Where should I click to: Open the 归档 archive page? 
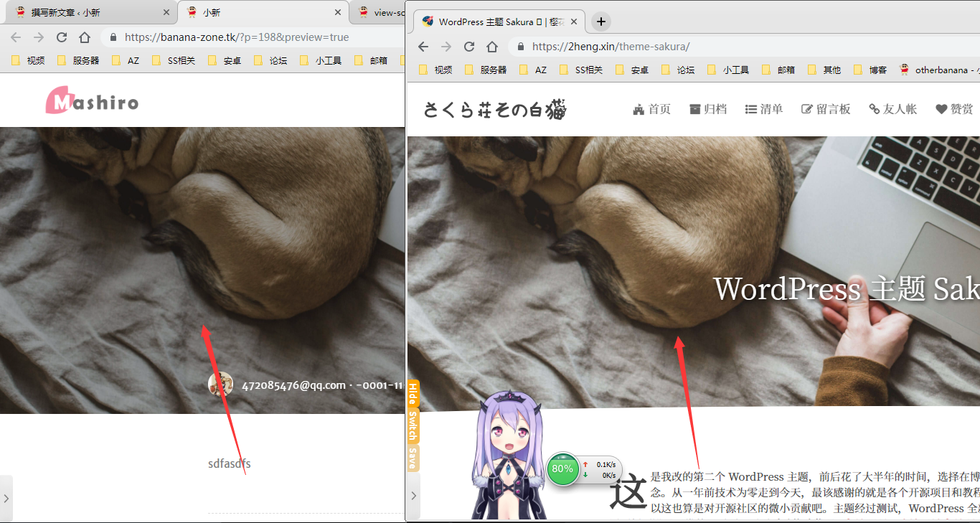coord(707,109)
